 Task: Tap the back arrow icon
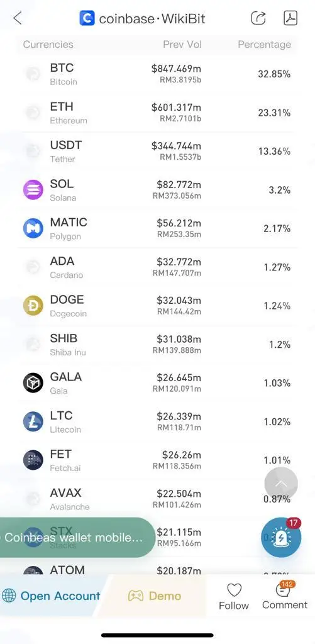coord(17,18)
